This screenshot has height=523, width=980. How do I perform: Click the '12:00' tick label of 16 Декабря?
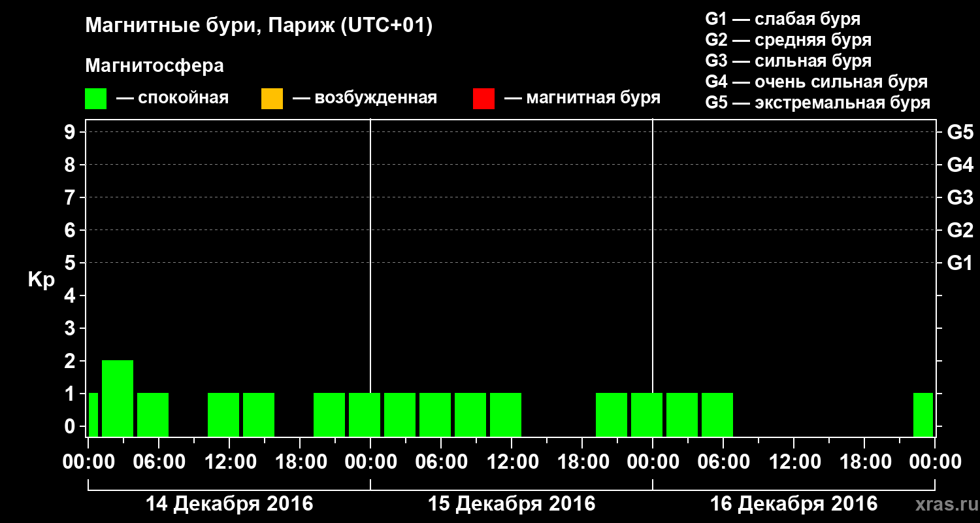[x=794, y=462]
